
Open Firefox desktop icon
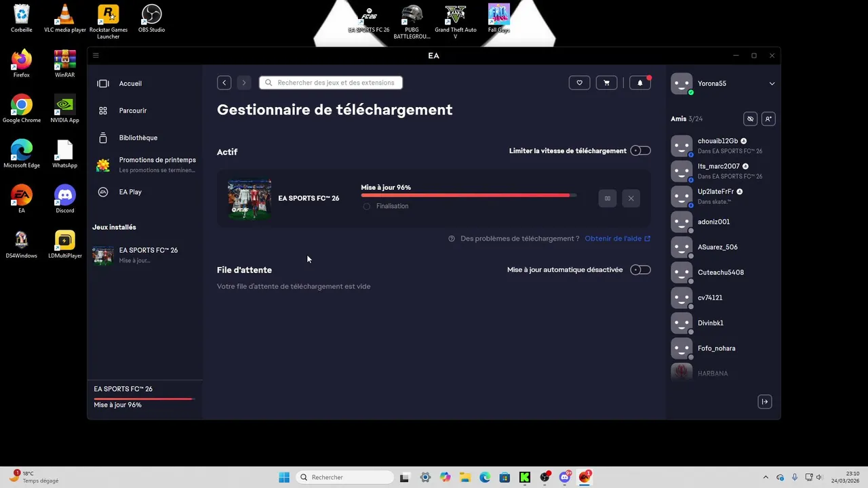tap(22, 64)
